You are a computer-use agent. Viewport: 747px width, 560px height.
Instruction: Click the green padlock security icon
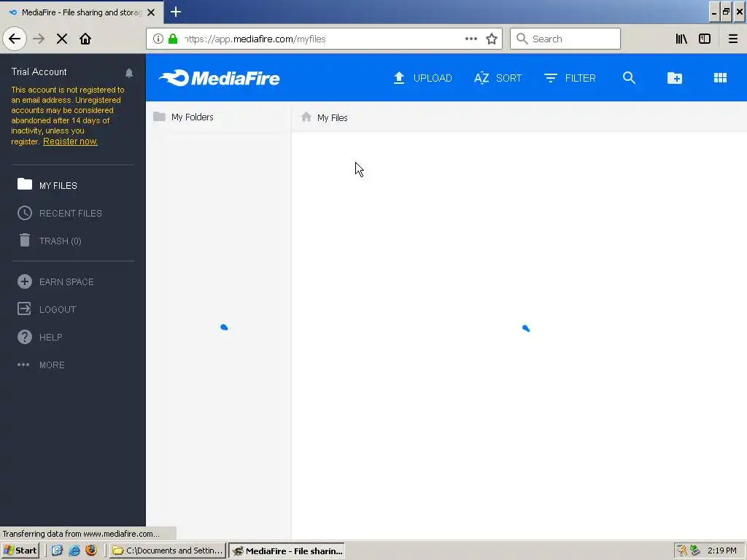click(x=173, y=39)
